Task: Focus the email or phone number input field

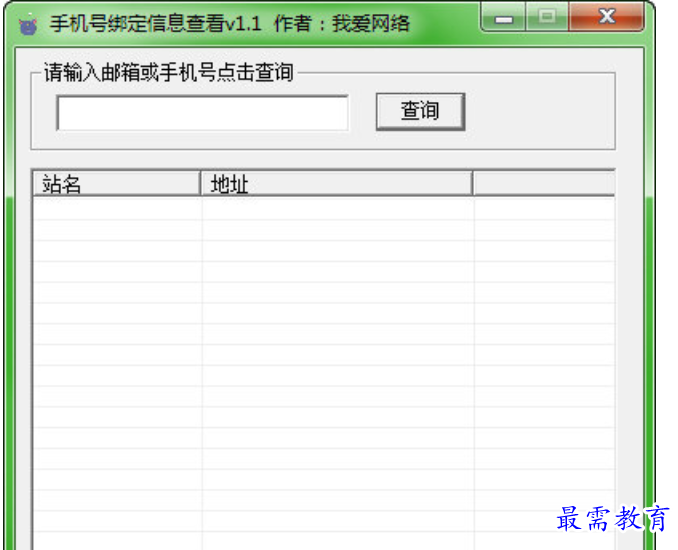Action: pos(202,113)
